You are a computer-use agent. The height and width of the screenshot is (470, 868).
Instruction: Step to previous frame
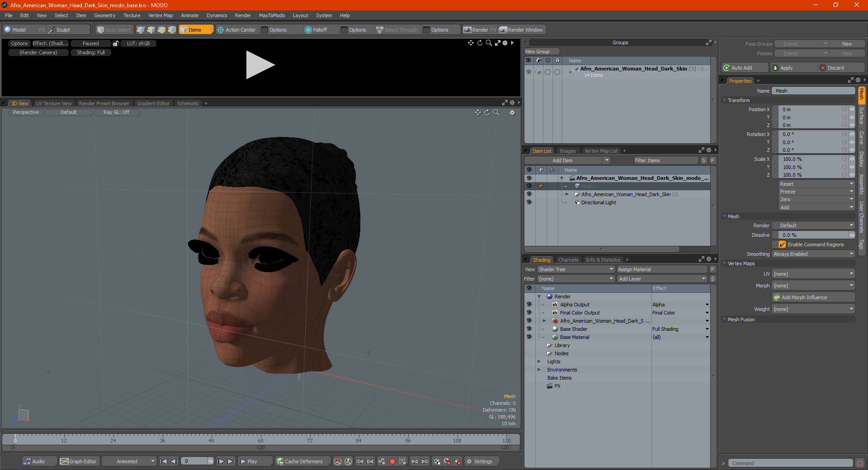click(175, 461)
